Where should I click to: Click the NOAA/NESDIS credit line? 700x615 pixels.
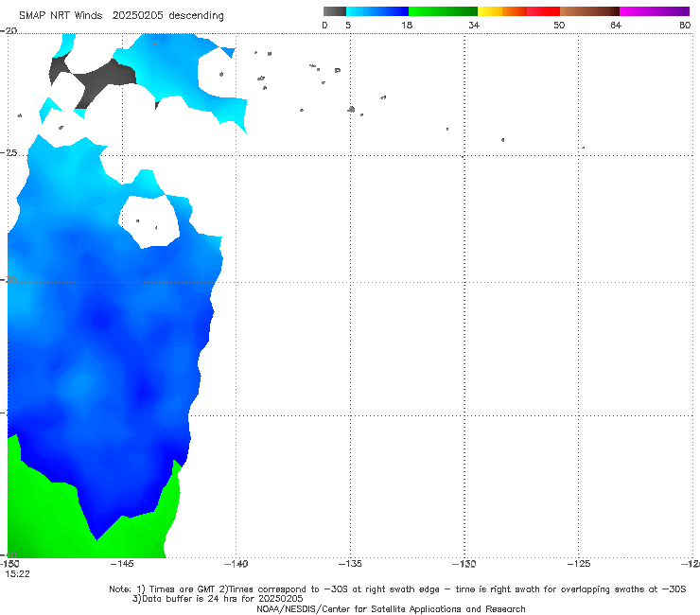coord(391,608)
